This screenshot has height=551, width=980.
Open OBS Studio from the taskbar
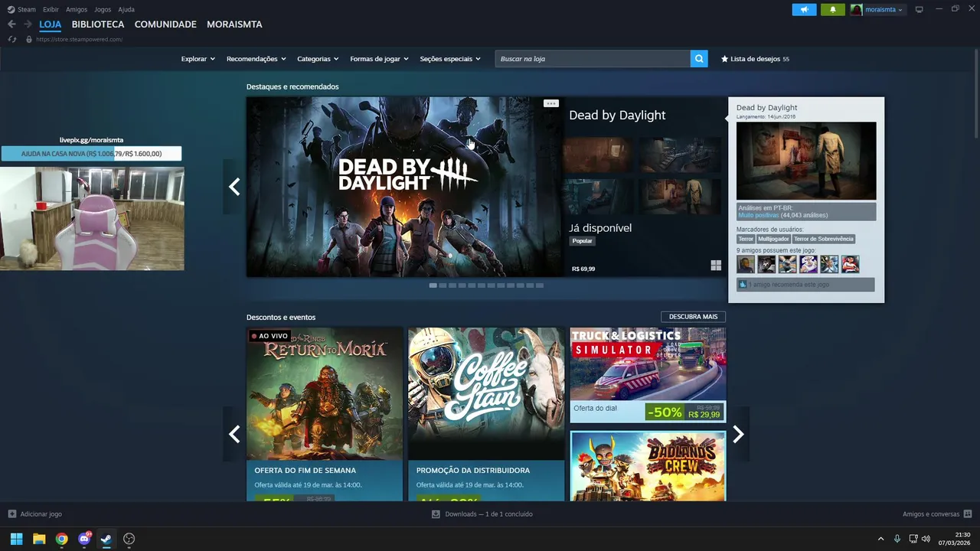(x=129, y=539)
